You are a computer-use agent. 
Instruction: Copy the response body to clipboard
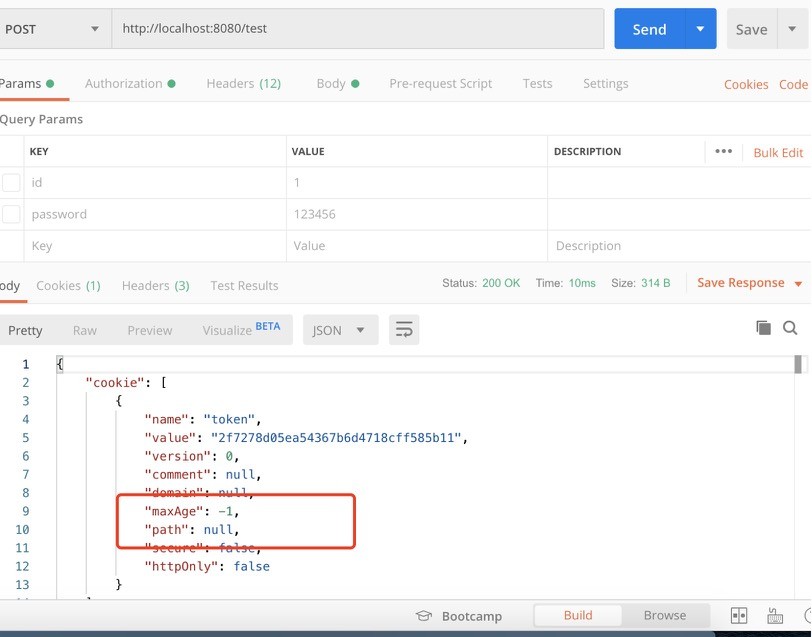pyautogui.click(x=763, y=327)
